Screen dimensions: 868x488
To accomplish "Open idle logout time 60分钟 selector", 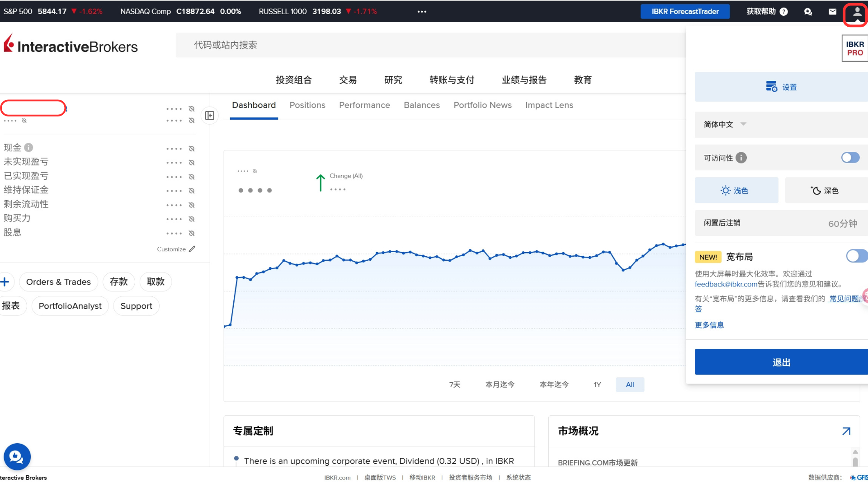I will point(842,224).
